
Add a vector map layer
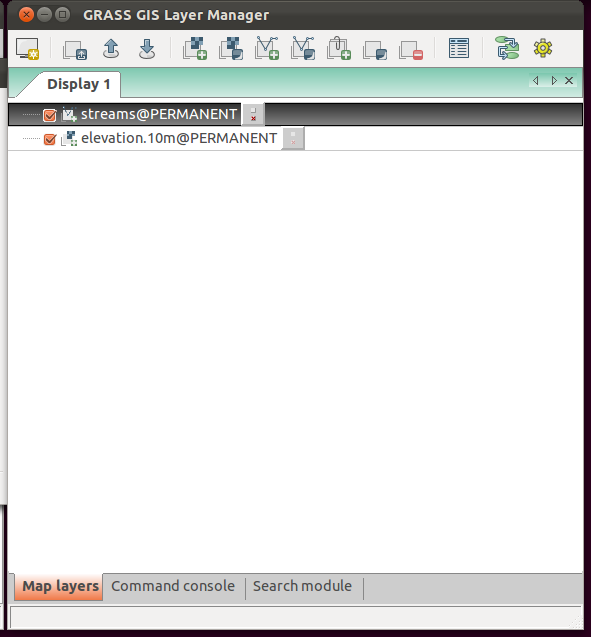[267, 48]
